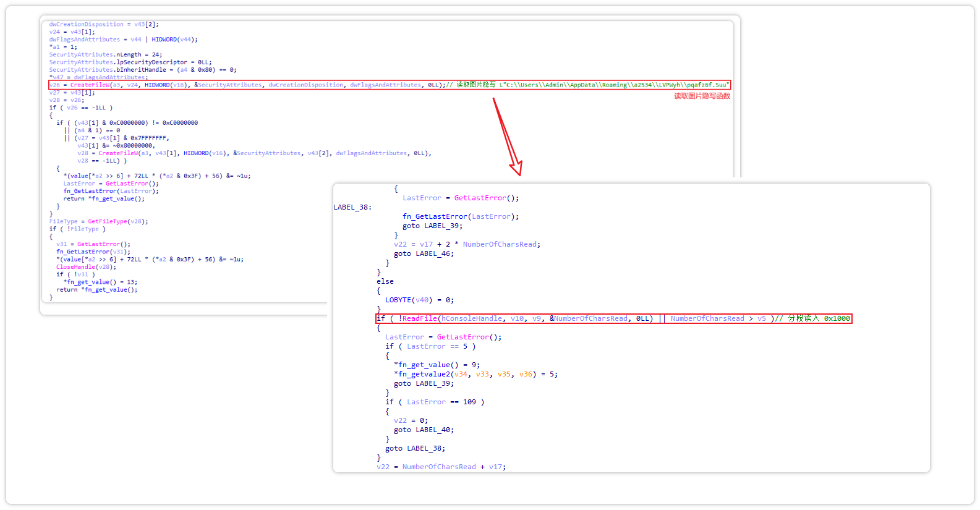Click the else keyword in right panel
Image resolution: width=980 pixels, height=510 pixels.
(385, 281)
